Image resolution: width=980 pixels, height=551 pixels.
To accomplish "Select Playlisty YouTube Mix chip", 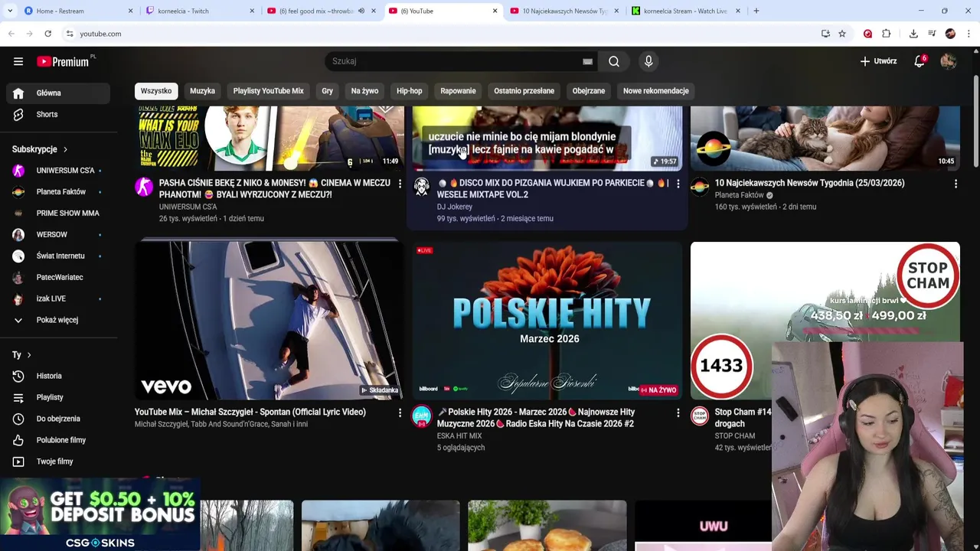I will point(268,90).
